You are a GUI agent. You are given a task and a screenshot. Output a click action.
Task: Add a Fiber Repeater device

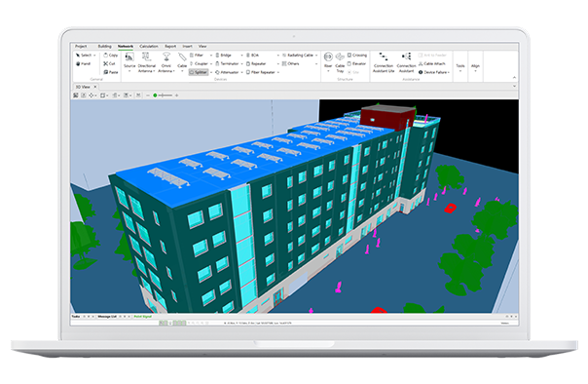click(x=261, y=72)
